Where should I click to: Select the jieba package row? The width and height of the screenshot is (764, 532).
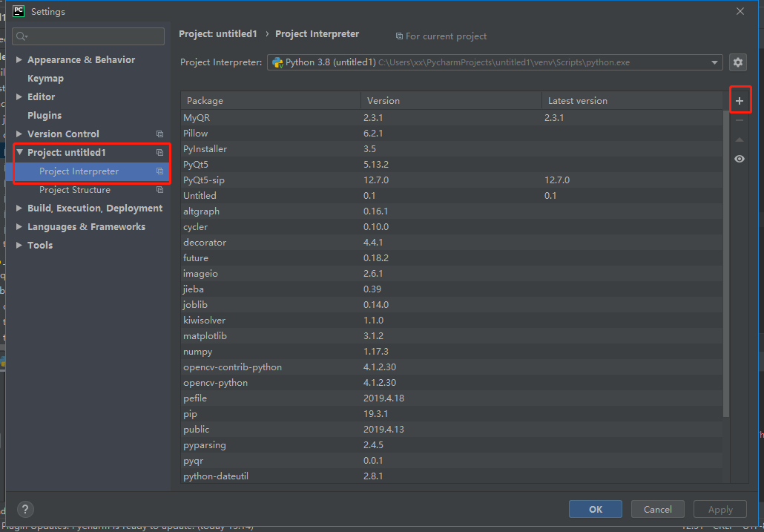(x=452, y=289)
